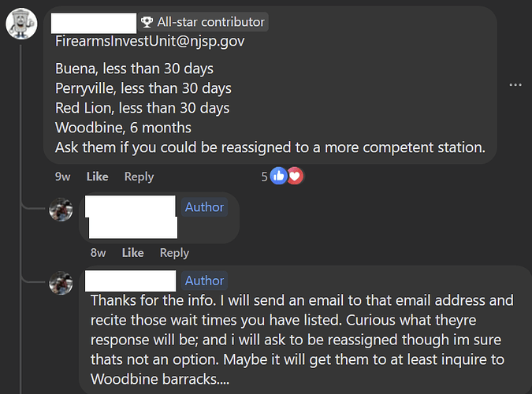
Task: Click the trophy icon in contributor badge
Action: pos(147,22)
